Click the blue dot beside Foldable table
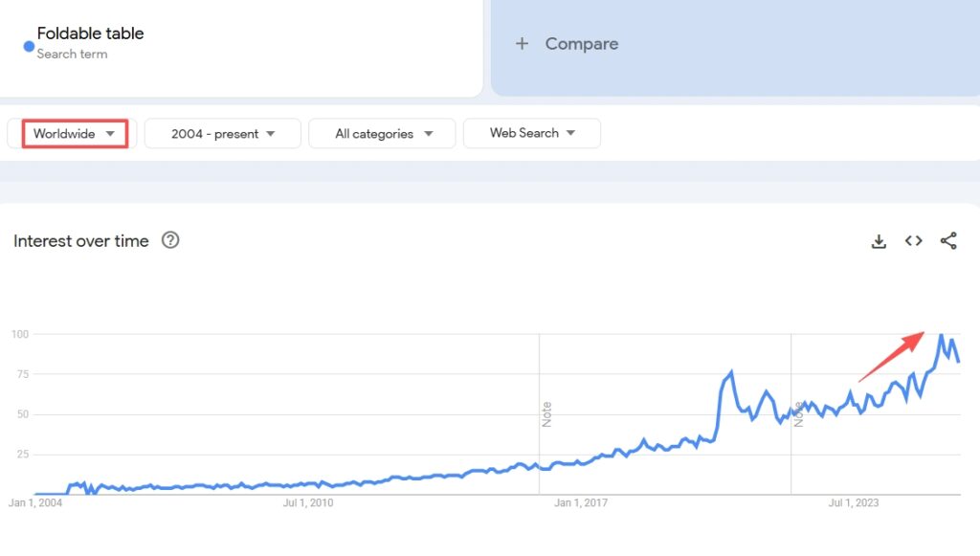This screenshot has height=556, width=980. coord(29,46)
